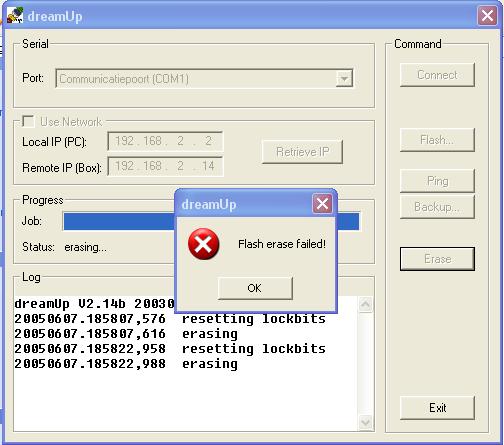Screen dimensions: 504x445
Task: Click the Local IP (PC) field
Action: pos(165,141)
